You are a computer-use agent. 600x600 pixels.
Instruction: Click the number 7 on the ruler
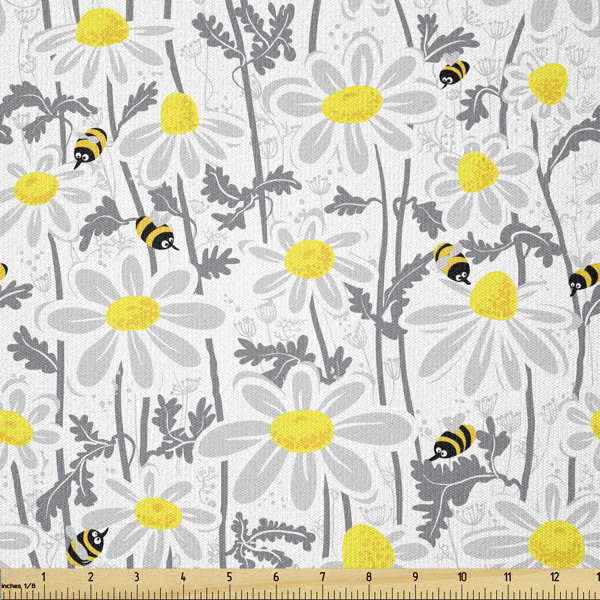pos(322,577)
